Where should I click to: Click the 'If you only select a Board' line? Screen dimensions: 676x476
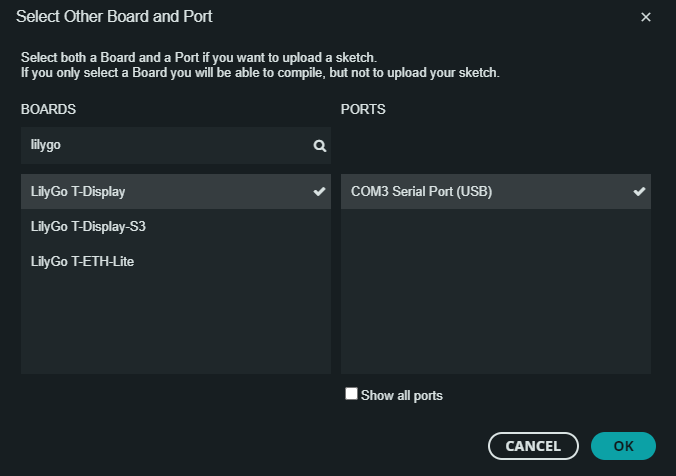260,72
